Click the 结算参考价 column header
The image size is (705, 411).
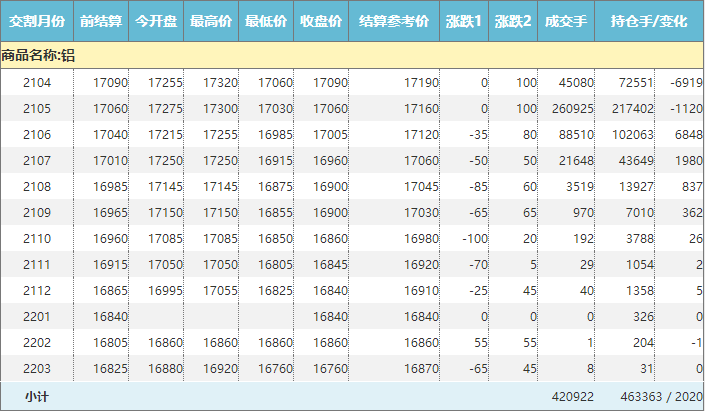[x=393, y=21]
